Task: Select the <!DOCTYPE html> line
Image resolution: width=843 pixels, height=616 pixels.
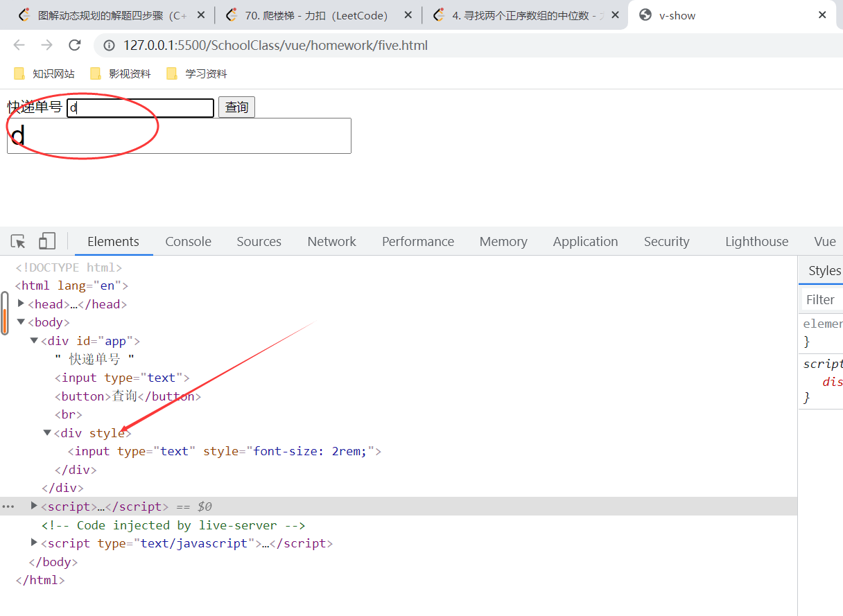Action: pyautogui.click(x=69, y=267)
